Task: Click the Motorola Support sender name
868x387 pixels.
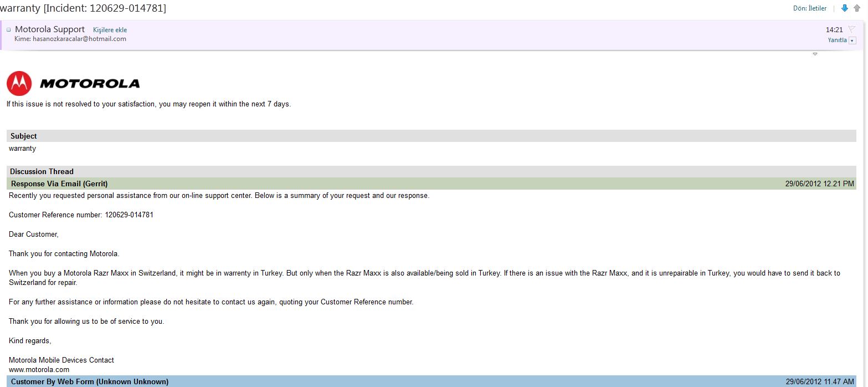Action: tap(50, 29)
